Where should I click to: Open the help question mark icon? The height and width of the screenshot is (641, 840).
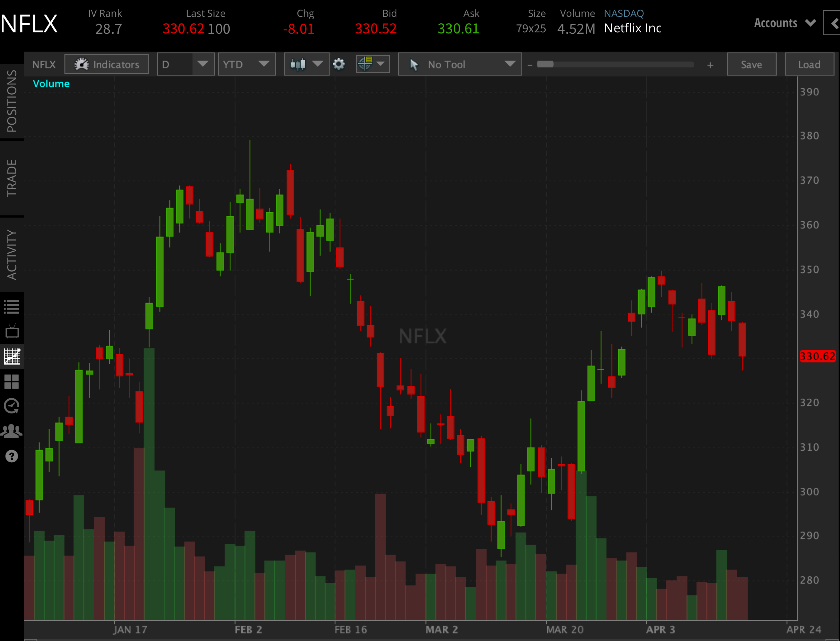pos(12,456)
